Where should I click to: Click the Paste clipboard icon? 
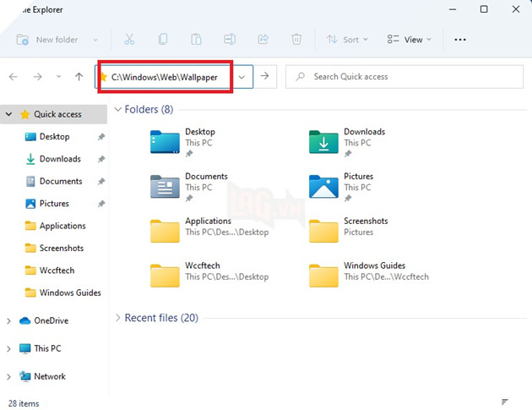coord(196,40)
